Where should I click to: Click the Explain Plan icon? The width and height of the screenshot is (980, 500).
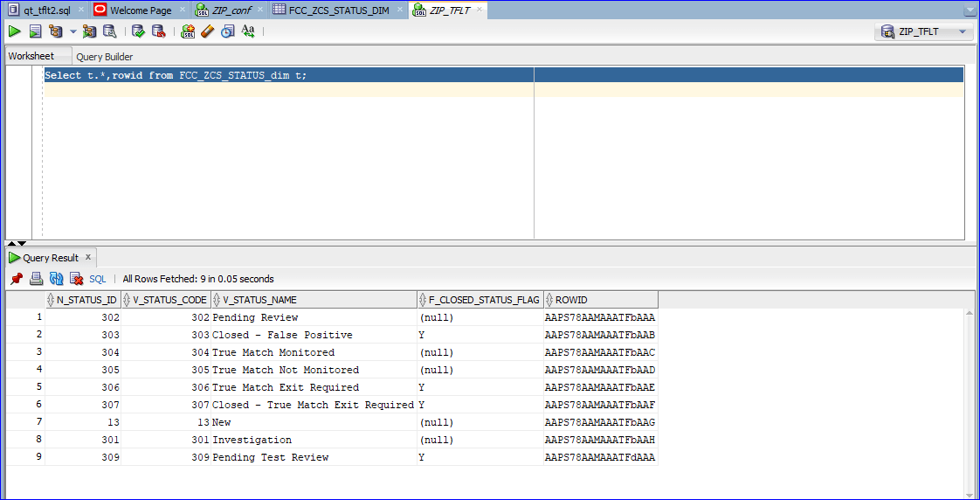coord(56,31)
